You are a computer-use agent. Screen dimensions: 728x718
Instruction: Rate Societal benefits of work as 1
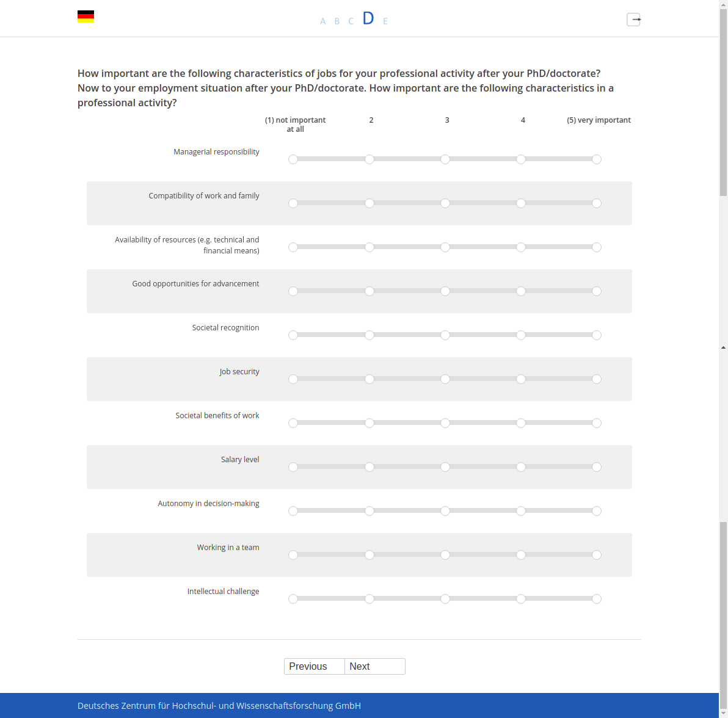(293, 423)
